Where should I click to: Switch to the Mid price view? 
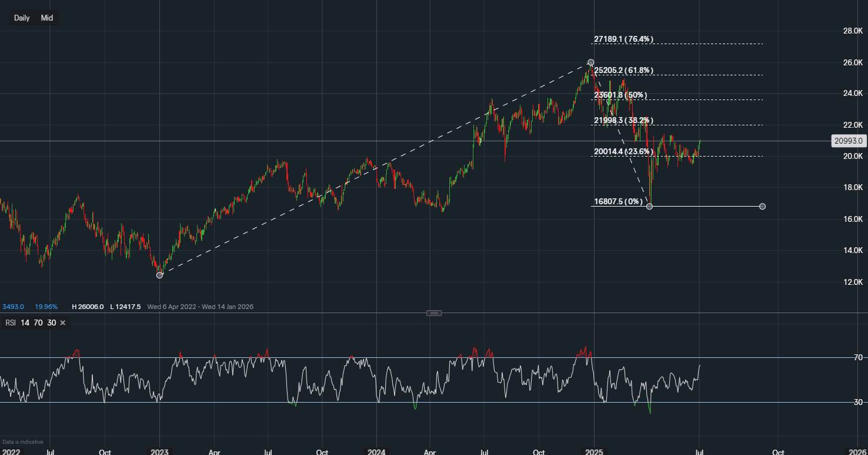click(x=46, y=18)
